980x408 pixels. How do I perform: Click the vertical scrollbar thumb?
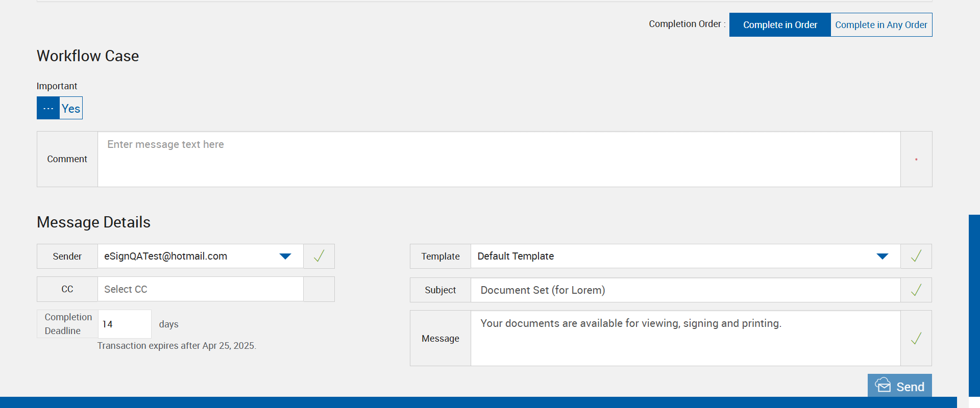[974, 305]
